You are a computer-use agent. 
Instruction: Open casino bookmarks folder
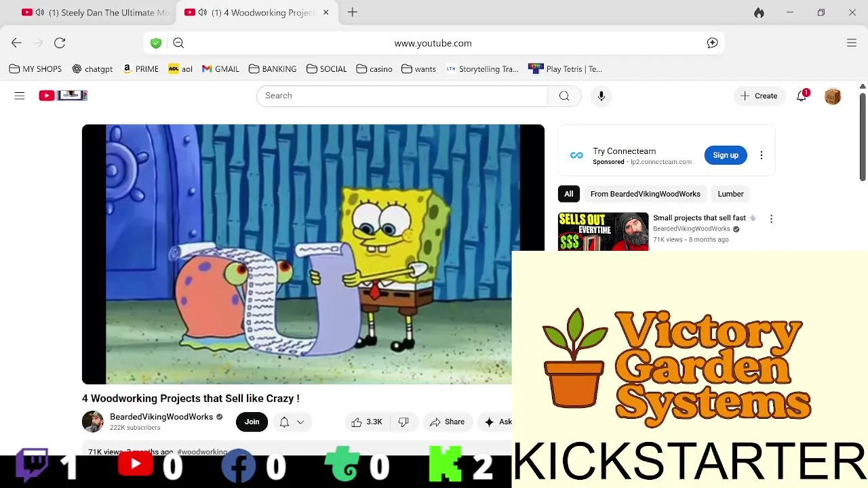pyautogui.click(x=374, y=69)
